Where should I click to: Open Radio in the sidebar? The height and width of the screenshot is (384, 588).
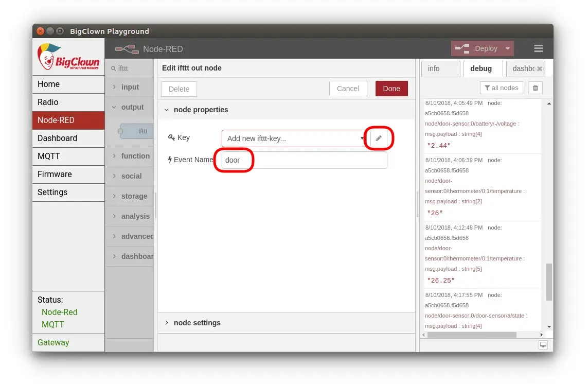click(68, 102)
